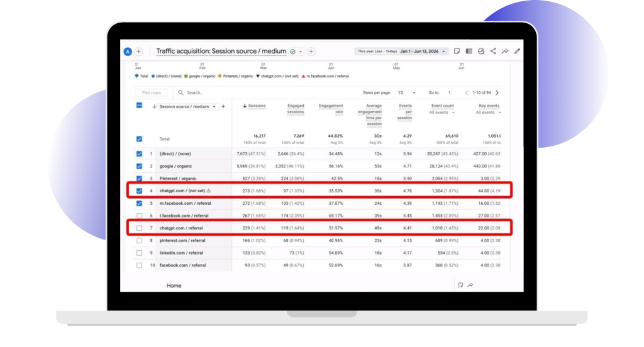Open the insights sparkline icon in header
The height and width of the screenshot is (347, 644).
[505, 52]
